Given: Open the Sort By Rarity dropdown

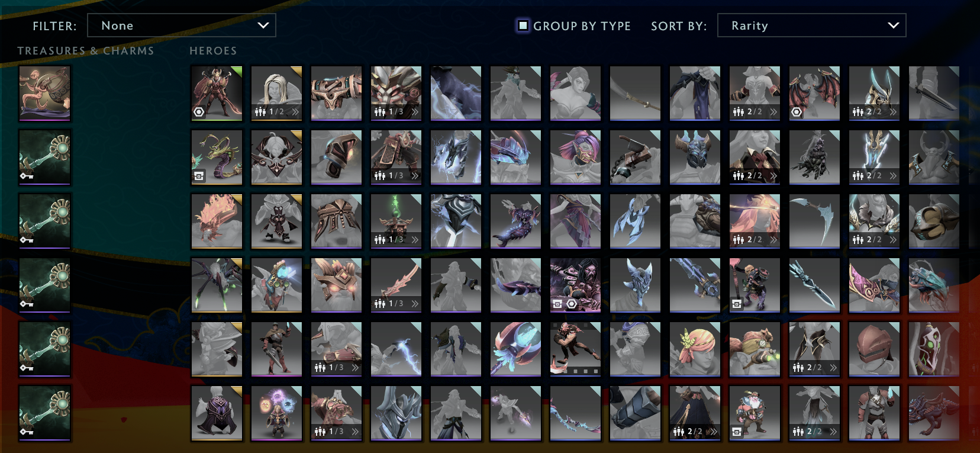Looking at the screenshot, I should point(811,25).
